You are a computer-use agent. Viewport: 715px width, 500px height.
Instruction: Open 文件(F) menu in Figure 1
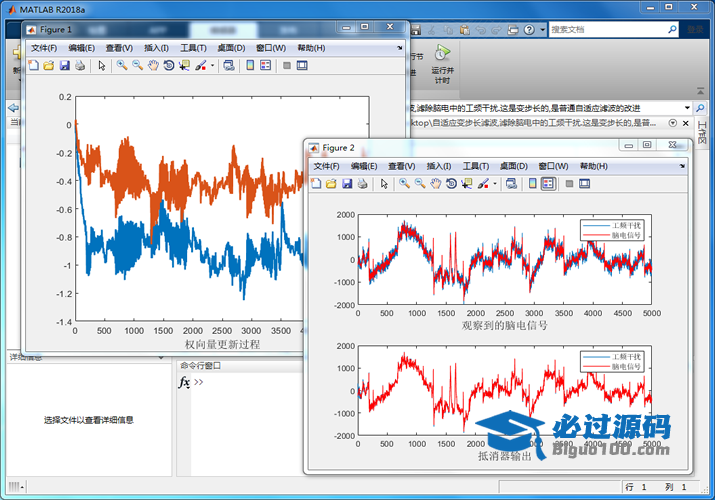44,48
